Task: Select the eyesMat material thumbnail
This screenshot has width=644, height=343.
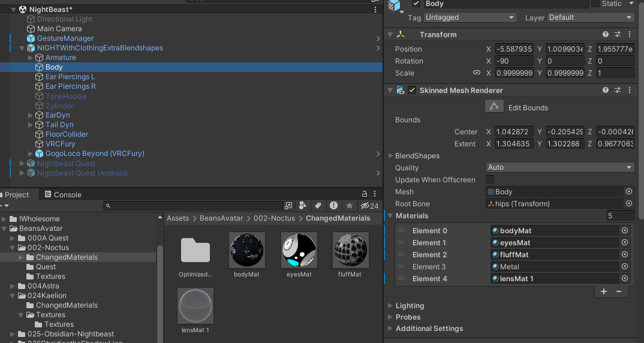Action: pos(299,249)
